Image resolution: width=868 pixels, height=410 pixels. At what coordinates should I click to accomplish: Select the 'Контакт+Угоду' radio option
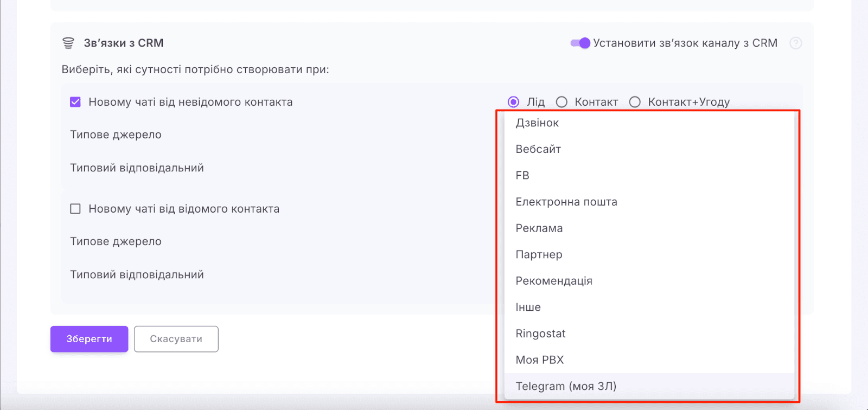(x=635, y=101)
